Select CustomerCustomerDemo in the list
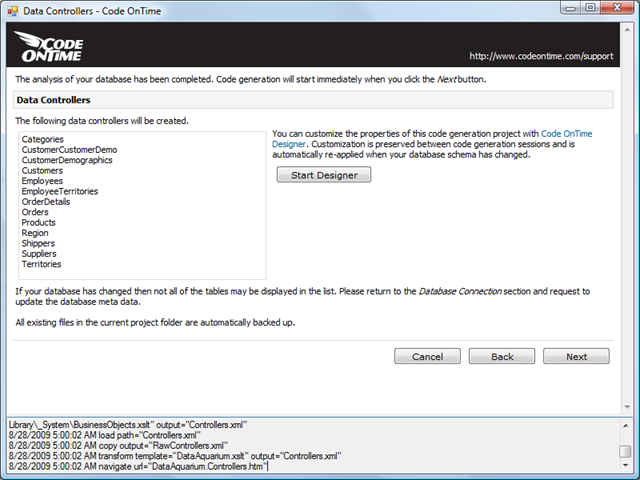The width and height of the screenshot is (640, 480). click(x=69, y=150)
